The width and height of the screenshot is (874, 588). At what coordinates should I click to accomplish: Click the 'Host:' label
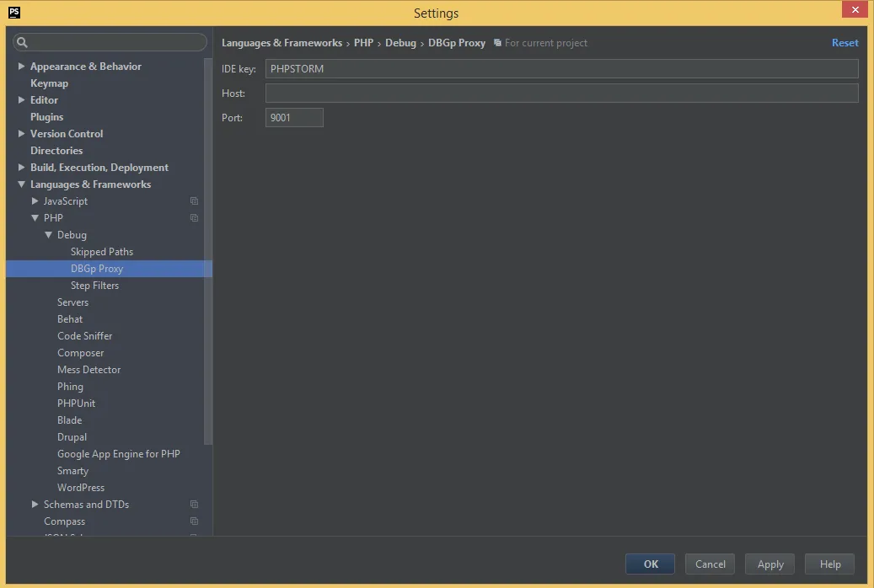tap(233, 94)
